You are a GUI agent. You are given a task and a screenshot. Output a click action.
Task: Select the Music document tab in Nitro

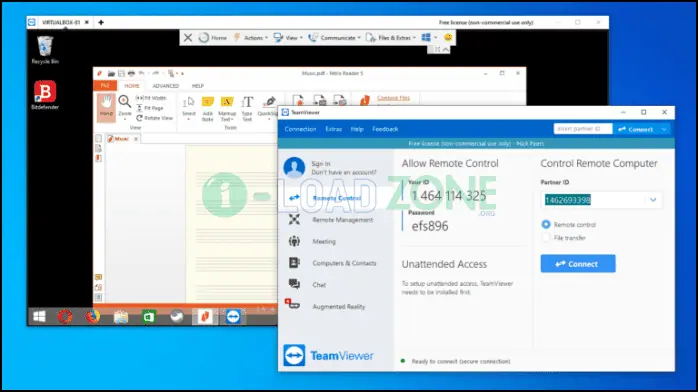(122, 139)
